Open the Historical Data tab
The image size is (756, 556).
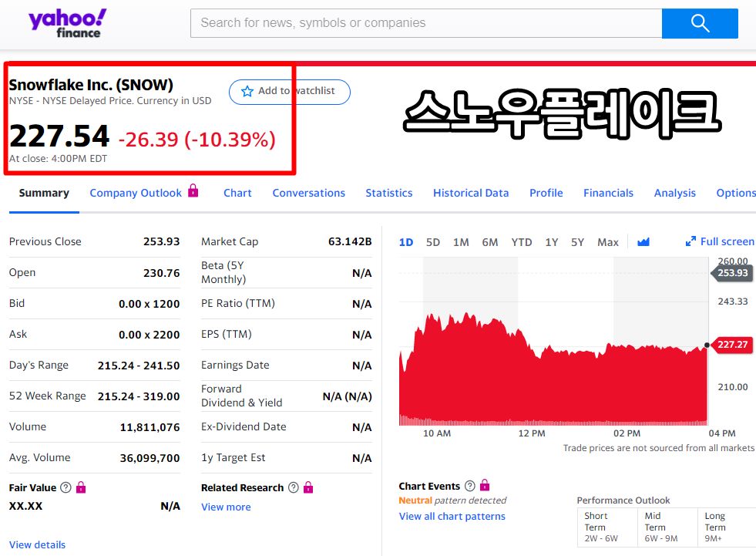click(471, 193)
